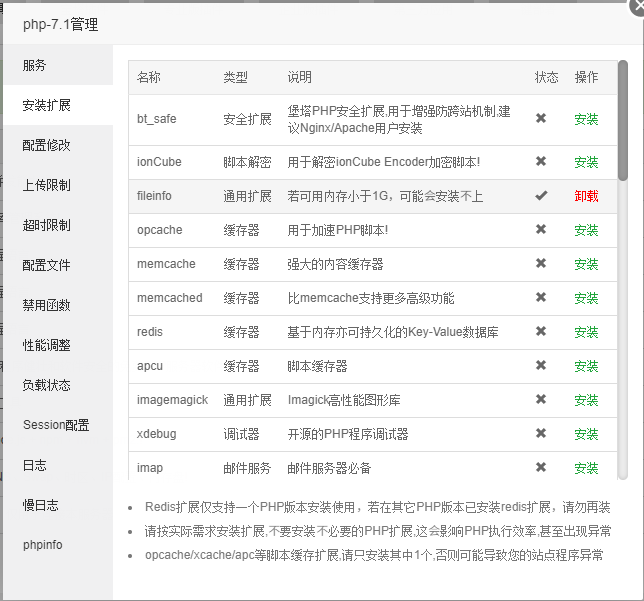Select the Session配置 menu item
Viewport: 644px width, 601px height.
click(56, 425)
